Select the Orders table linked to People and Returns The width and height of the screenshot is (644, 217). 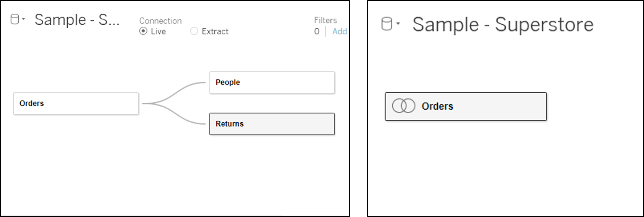(x=76, y=104)
